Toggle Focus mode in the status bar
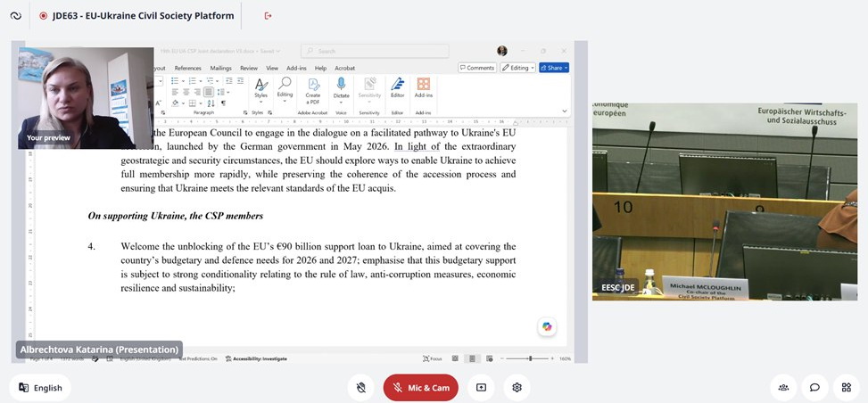The image size is (868, 403). coord(433,358)
